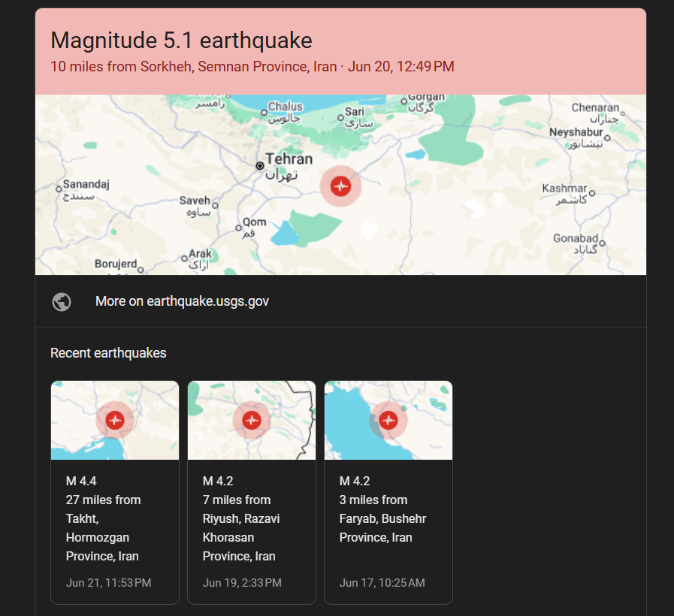Click the M 4.2 label on Riyush card
This screenshot has width=674, height=616.
(x=218, y=481)
